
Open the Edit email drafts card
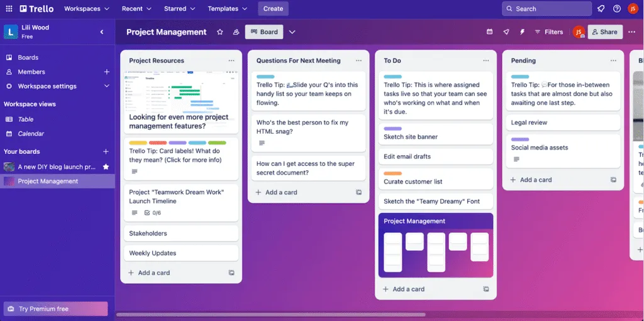[x=436, y=156]
